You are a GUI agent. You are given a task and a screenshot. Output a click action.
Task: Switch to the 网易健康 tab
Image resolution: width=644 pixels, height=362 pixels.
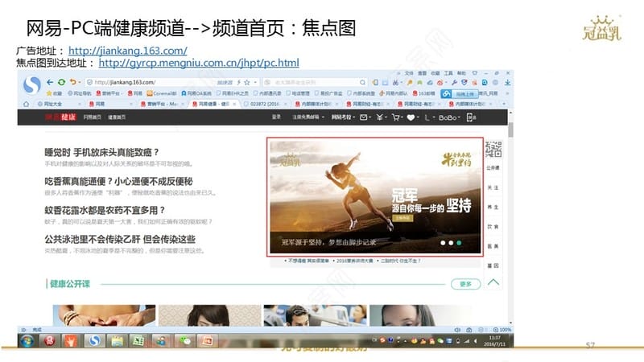(213, 104)
